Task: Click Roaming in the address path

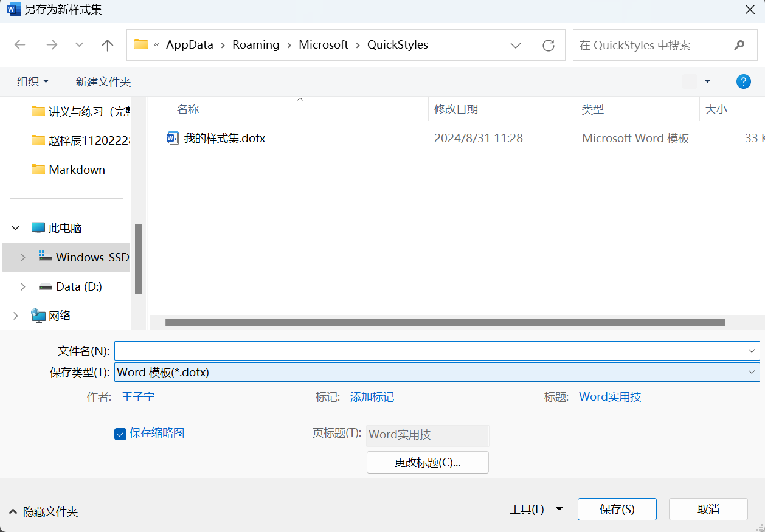Action: click(256, 45)
